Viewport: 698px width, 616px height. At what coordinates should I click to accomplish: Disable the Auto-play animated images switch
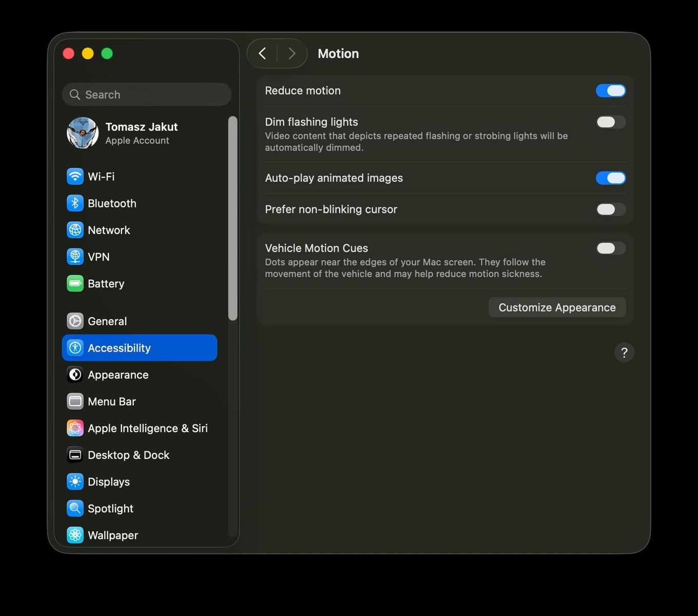pyautogui.click(x=611, y=178)
